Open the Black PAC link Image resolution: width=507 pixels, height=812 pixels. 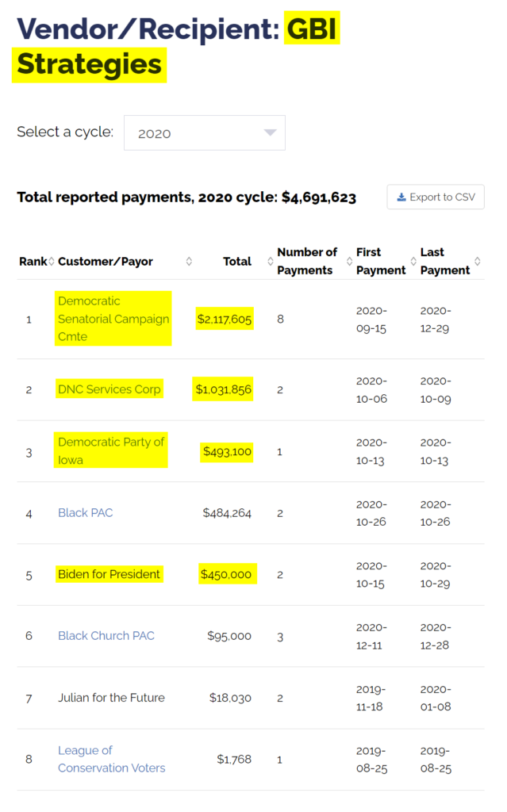[85, 513]
